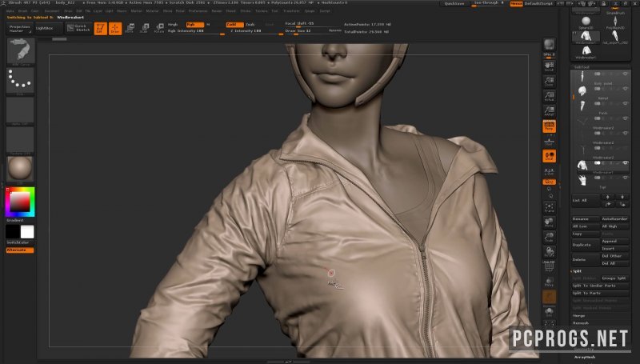
Task: Collapse the Split section
Action: [577, 271]
